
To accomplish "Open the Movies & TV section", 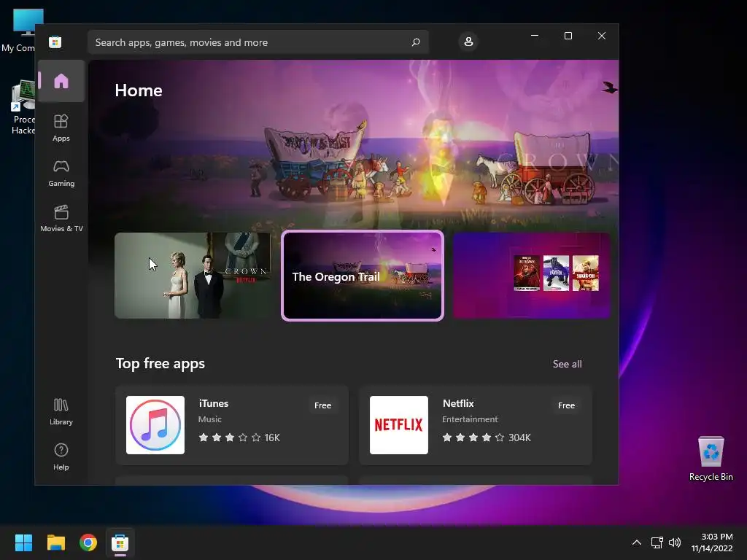I will [61, 218].
